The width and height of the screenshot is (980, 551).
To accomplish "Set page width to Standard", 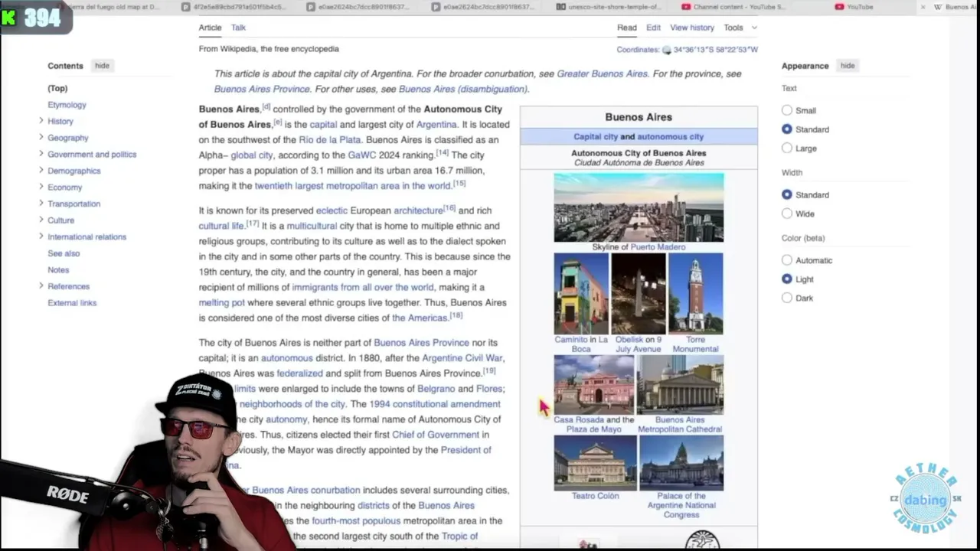I will point(787,194).
